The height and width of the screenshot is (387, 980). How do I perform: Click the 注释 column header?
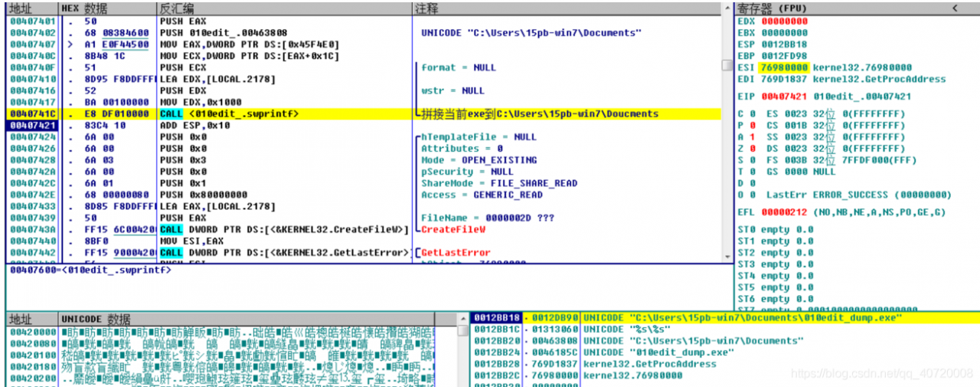tap(426, 8)
